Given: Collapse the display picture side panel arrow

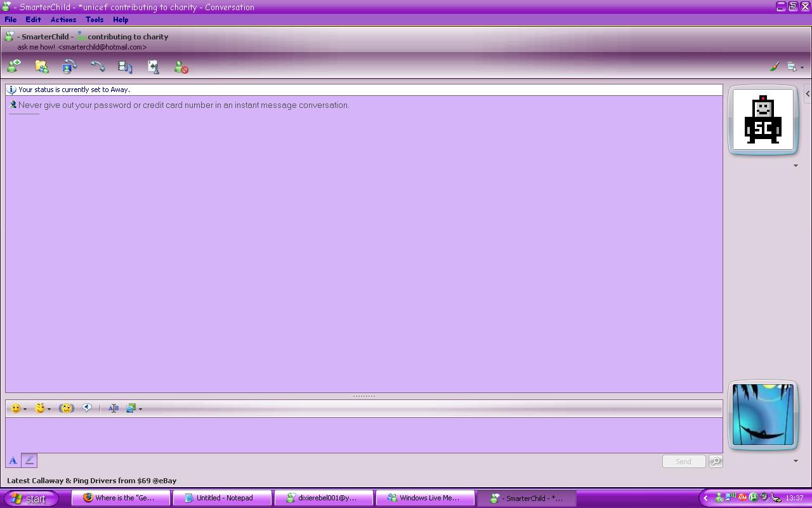Looking at the screenshot, I should pos(807,94).
